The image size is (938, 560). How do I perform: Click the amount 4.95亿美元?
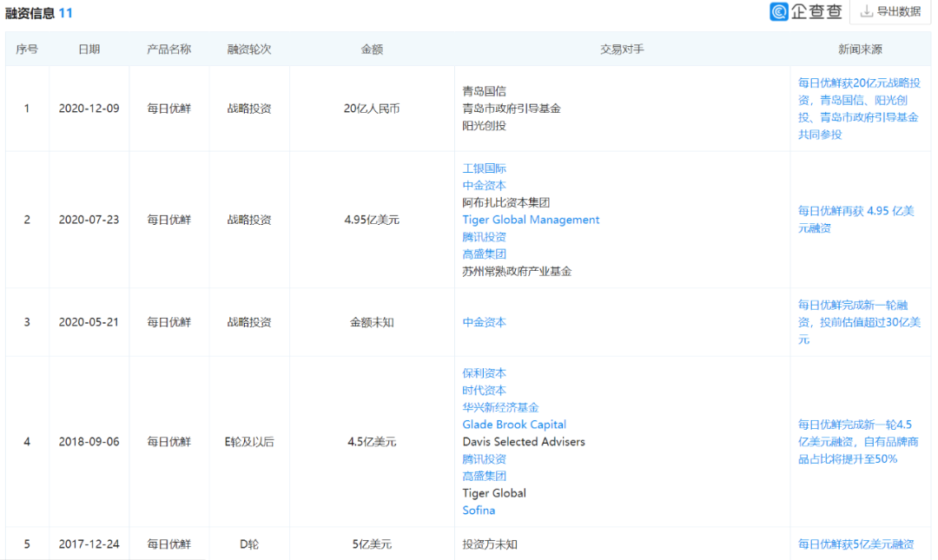(x=372, y=220)
